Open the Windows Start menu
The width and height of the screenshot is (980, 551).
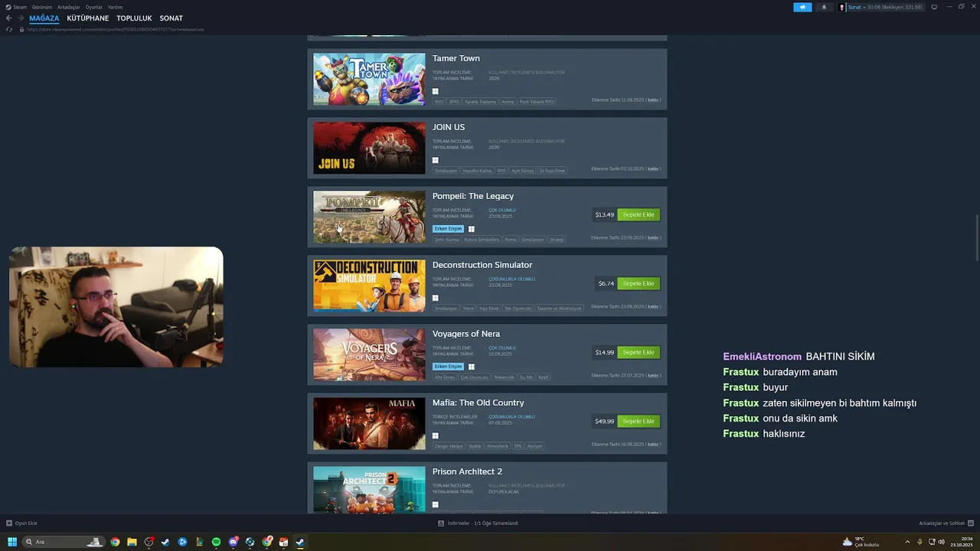[x=11, y=542]
